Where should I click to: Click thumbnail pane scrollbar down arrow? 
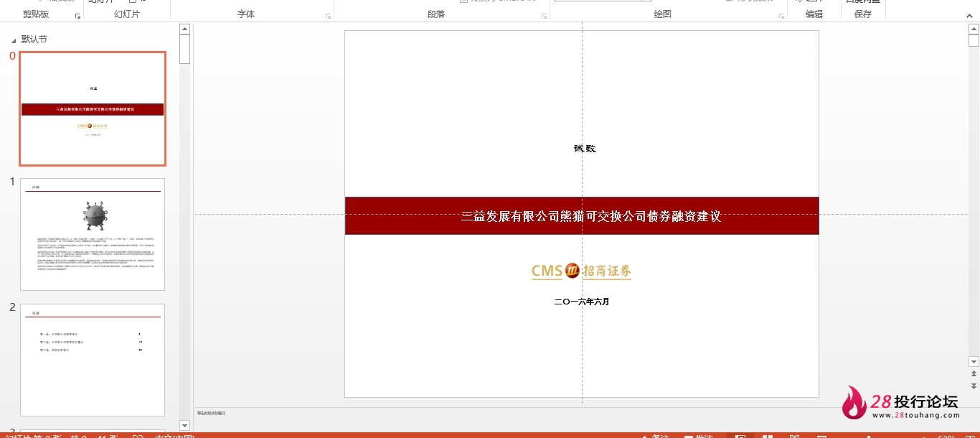pos(184,425)
